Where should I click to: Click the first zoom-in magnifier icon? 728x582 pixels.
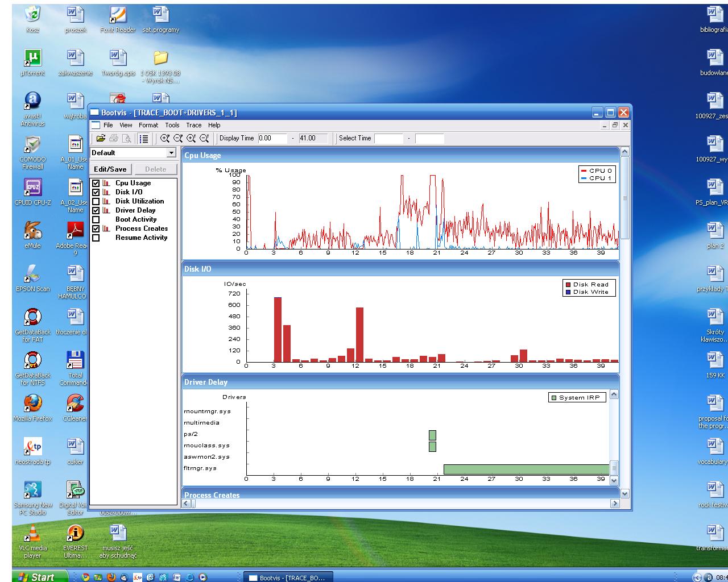165,138
